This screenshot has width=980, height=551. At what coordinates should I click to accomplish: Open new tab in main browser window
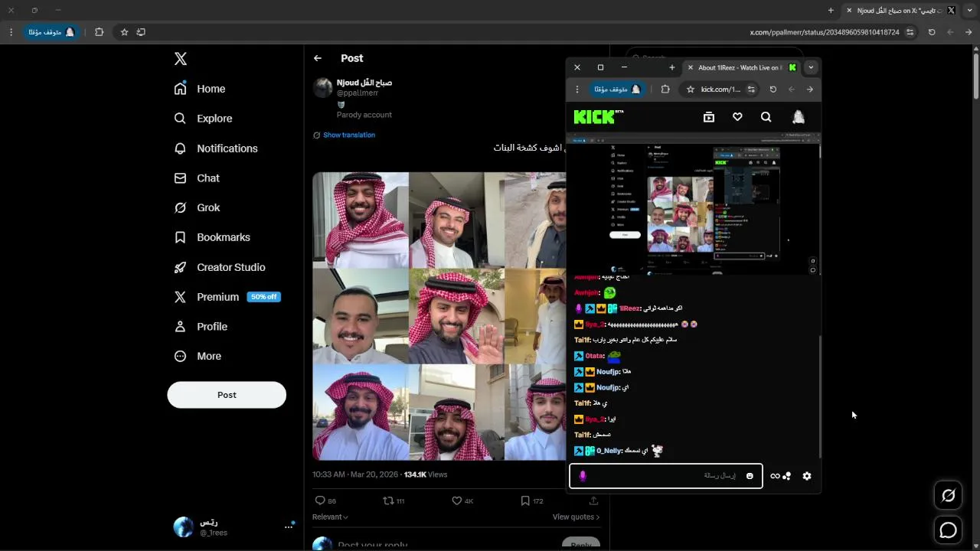coord(831,11)
